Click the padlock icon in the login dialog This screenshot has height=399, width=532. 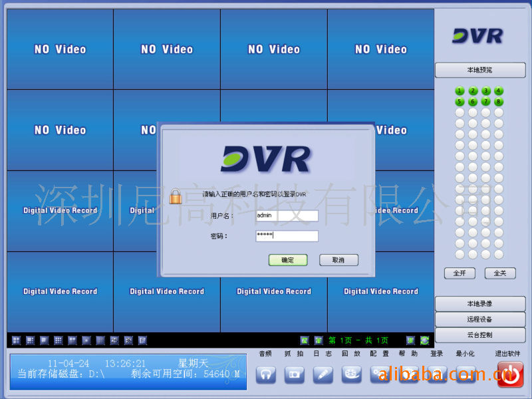(176, 196)
